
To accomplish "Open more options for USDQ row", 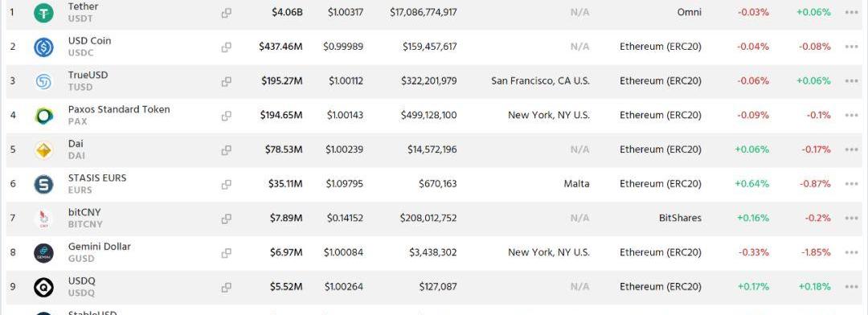I will click(851, 287).
